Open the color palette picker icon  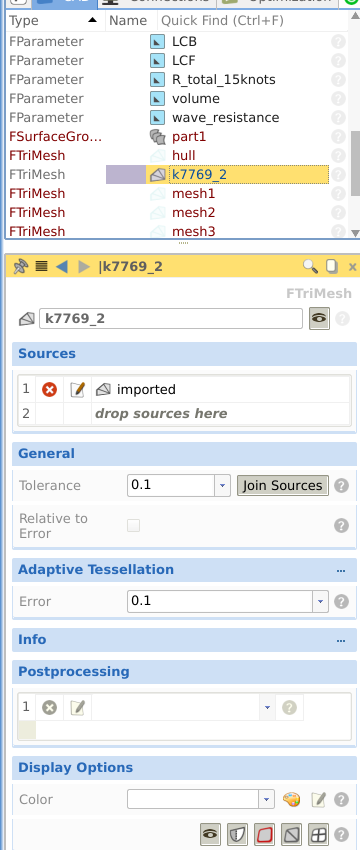coord(291,799)
